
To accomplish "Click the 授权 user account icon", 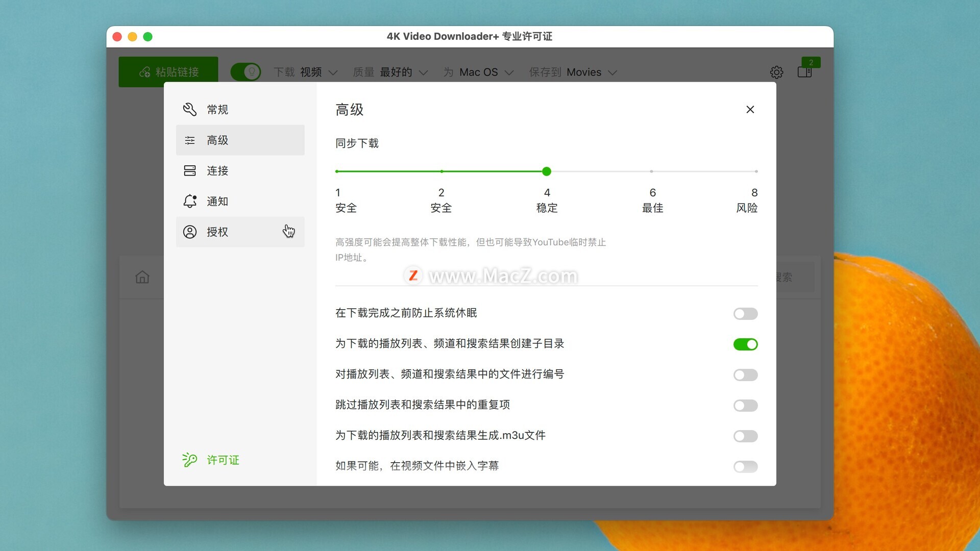I will pos(190,232).
